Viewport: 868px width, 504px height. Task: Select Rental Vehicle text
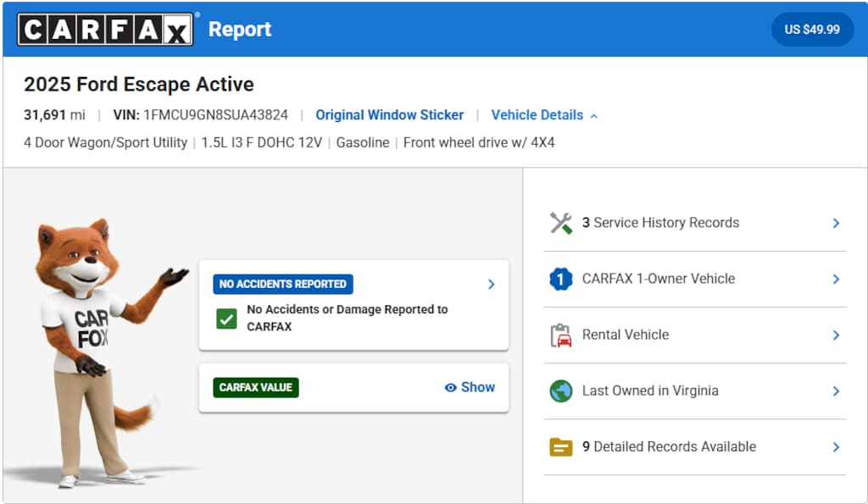626,335
